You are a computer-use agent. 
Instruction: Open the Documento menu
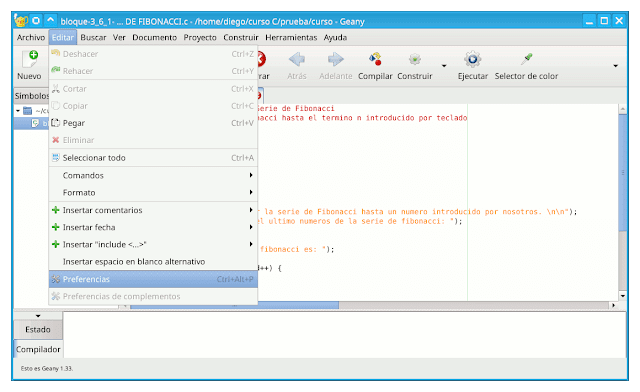coord(154,38)
